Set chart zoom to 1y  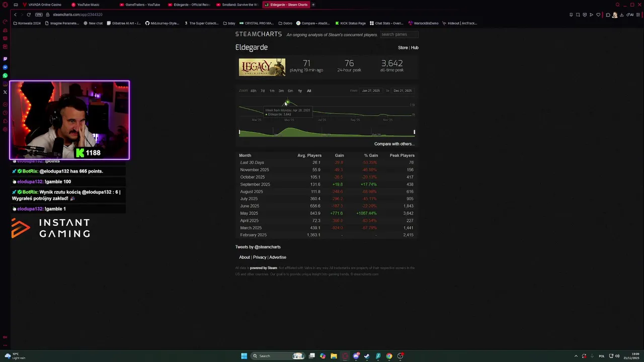(x=300, y=91)
